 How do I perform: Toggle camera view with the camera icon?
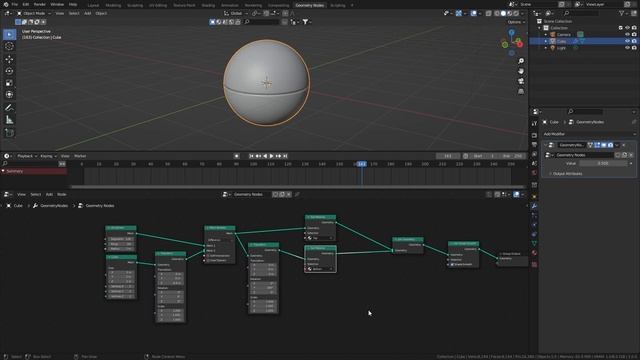521,81
